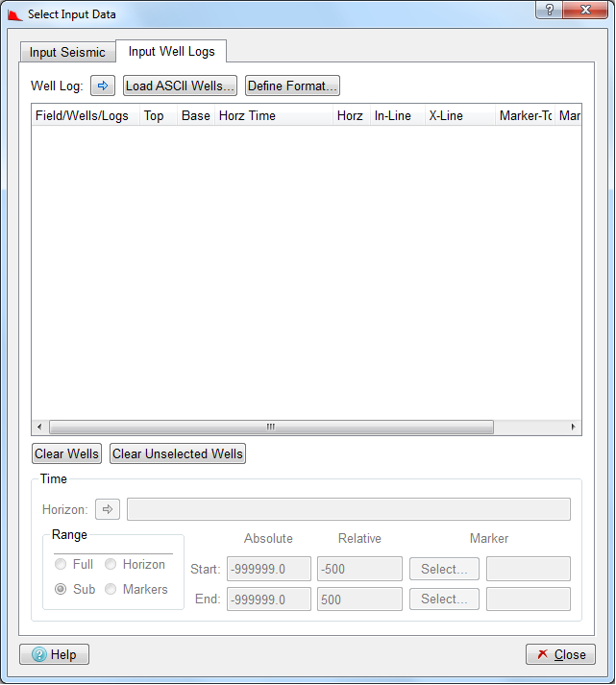
Task: Click the Horizon name input field
Action: pos(349,509)
